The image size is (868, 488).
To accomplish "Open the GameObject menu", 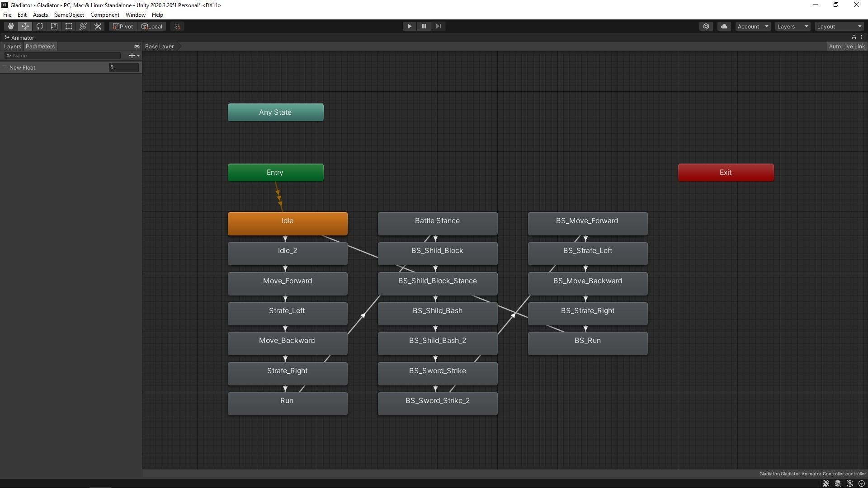I will click(69, 15).
